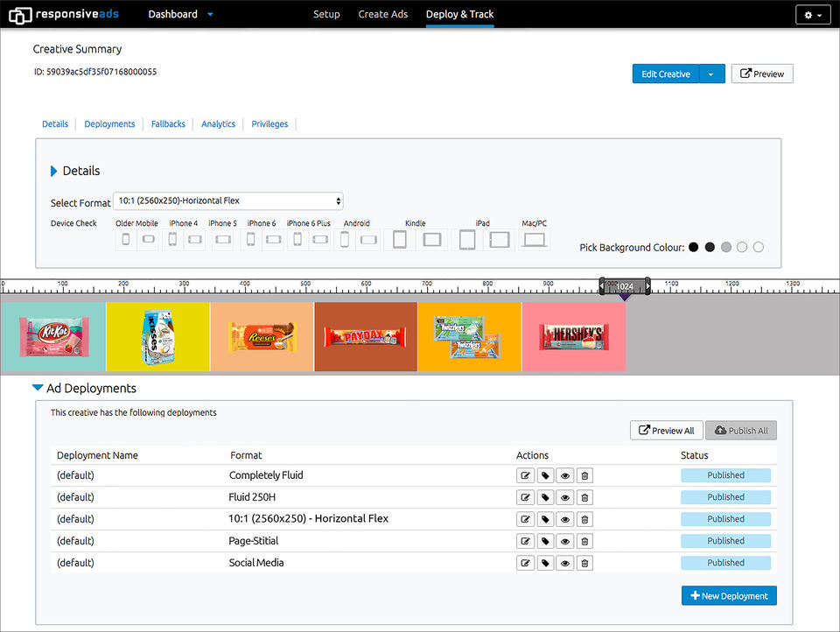840x632 pixels.
Task: Select iPhone 4 portrait device icon
Action: [x=172, y=239]
